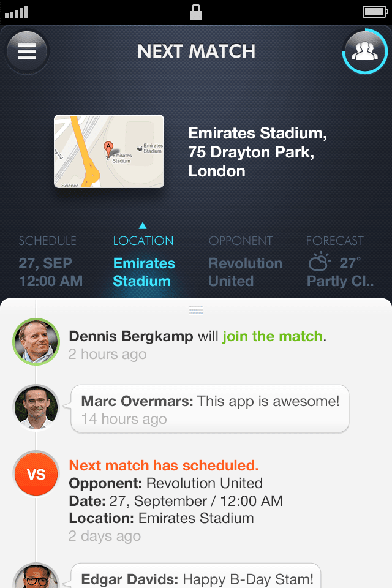
Task: Click the "join the match" link
Action: [272, 336]
